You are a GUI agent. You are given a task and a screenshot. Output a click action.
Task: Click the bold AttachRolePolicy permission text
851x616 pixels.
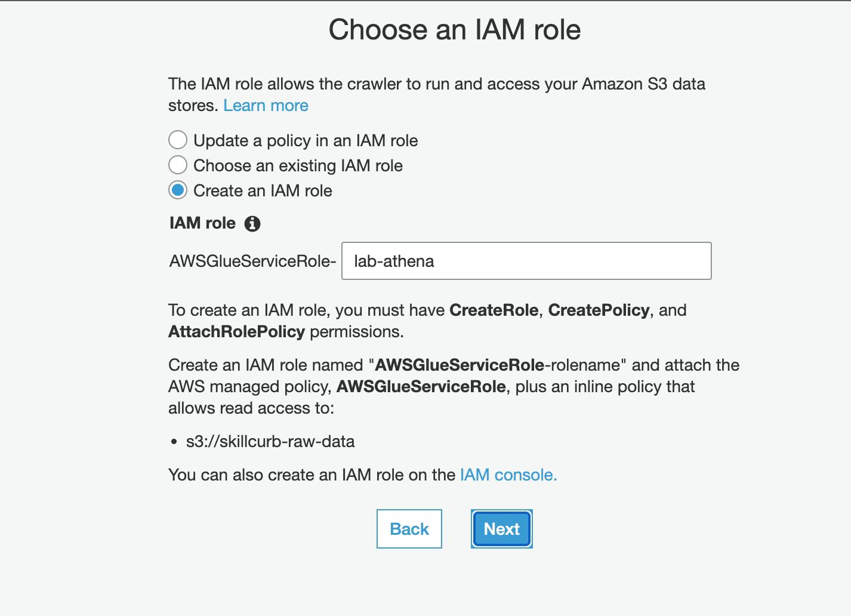coord(236,332)
